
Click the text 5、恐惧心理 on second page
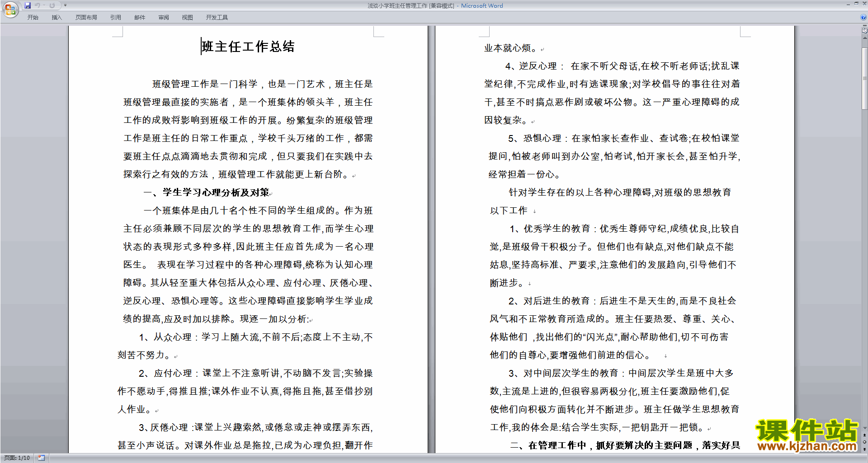click(535, 138)
